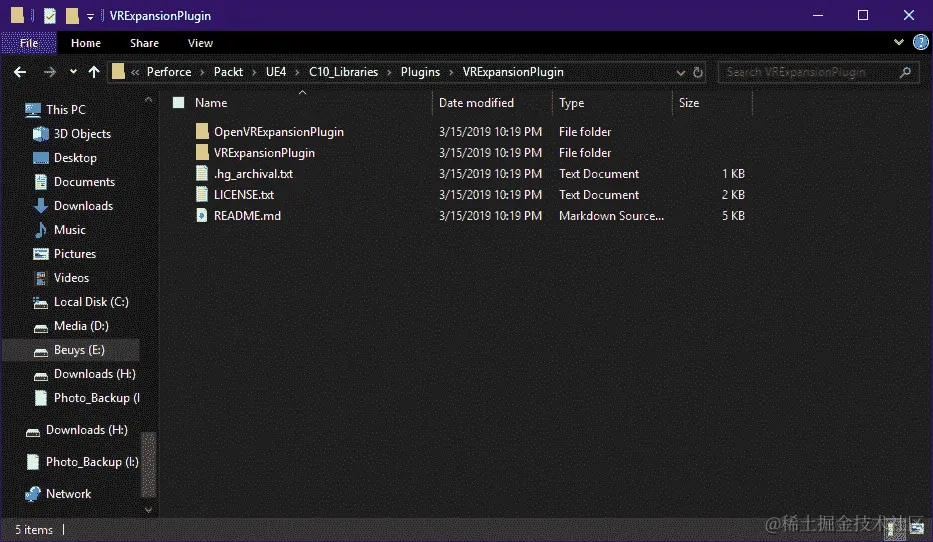Screen dimensions: 933x542
Task: Open Network in navigation pane
Action: (x=68, y=494)
